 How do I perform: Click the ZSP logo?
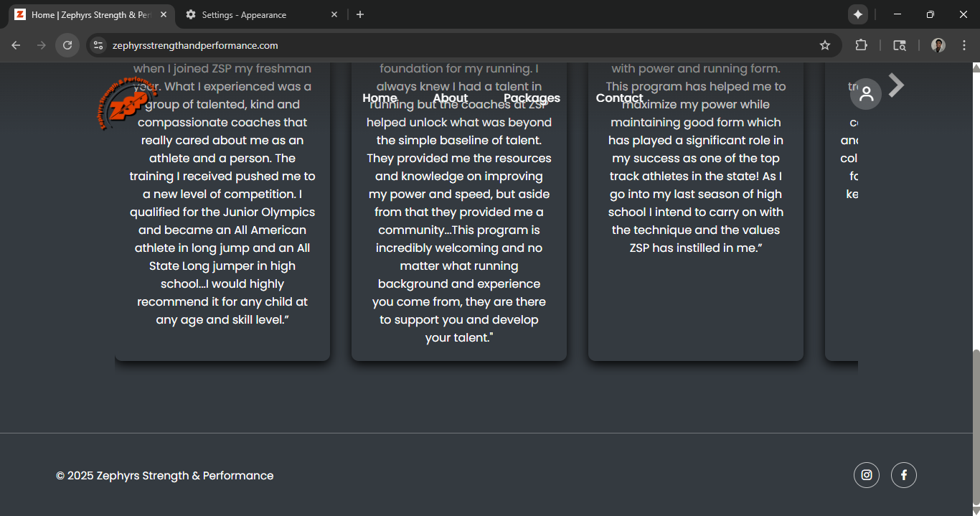[126, 103]
